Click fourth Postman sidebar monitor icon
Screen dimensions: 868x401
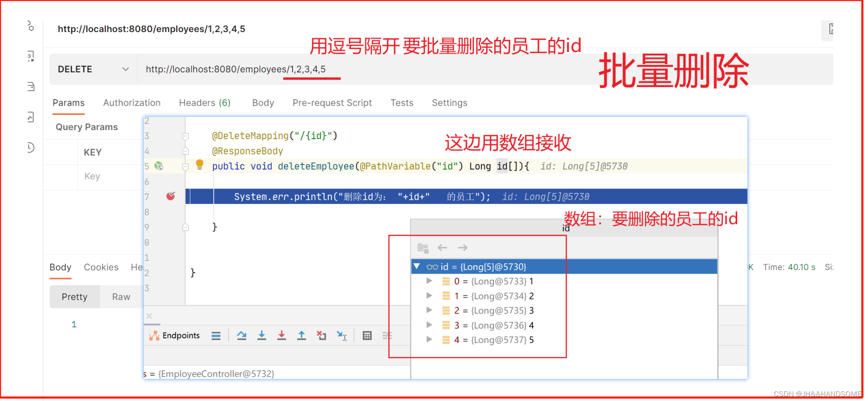coord(30,117)
